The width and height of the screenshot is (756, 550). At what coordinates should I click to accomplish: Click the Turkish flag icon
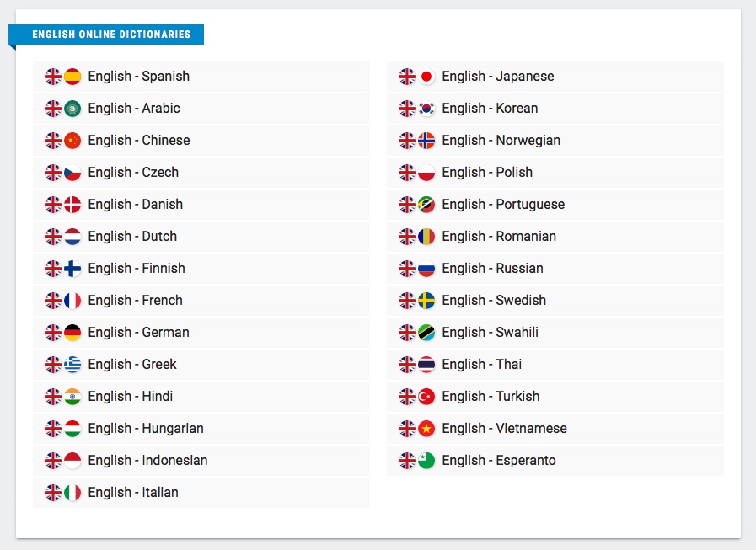tap(426, 397)
